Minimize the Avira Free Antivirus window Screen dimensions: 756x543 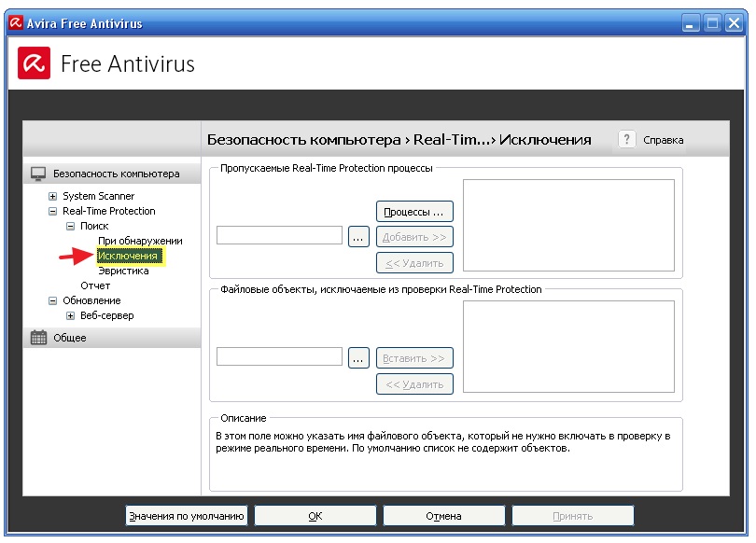[x=691, y=23]
